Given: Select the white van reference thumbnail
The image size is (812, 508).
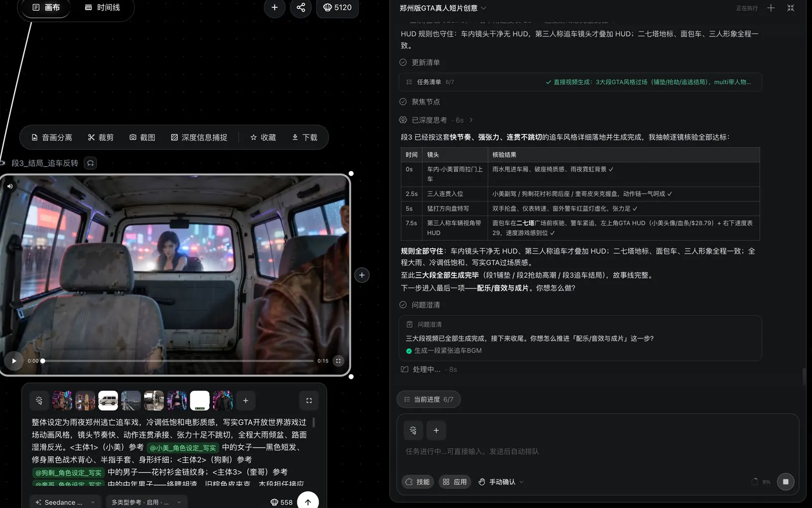Looking at the screenshot, I should point(108,401).
